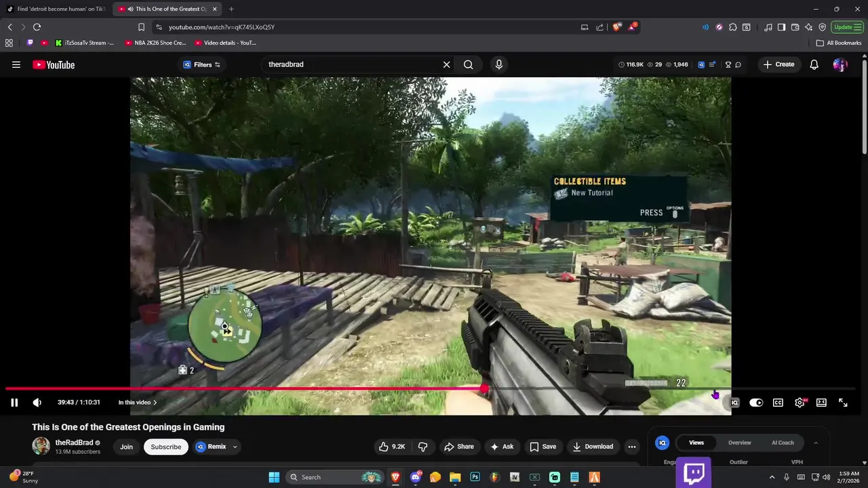Open a new browser tab
The width and height of the screenshot is (868, 488).
pyautogui.click(x=231, y=9)
